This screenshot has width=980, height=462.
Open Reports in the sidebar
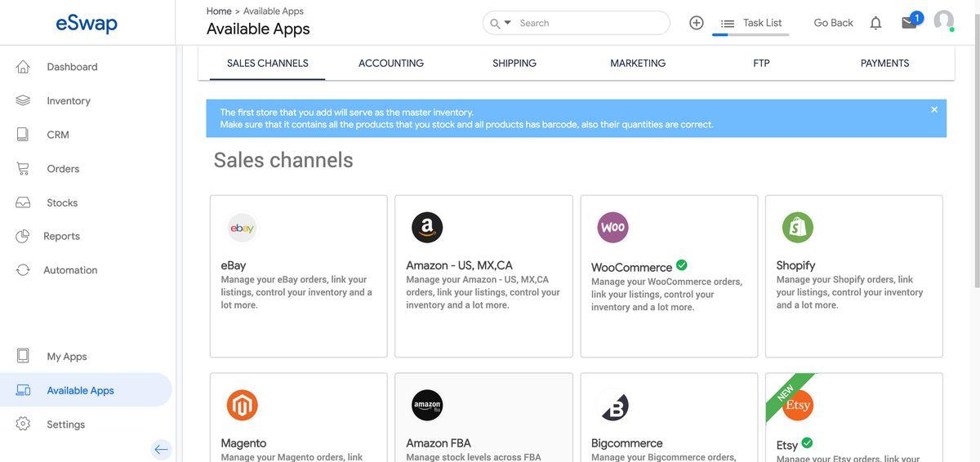(x=61, y=236)
